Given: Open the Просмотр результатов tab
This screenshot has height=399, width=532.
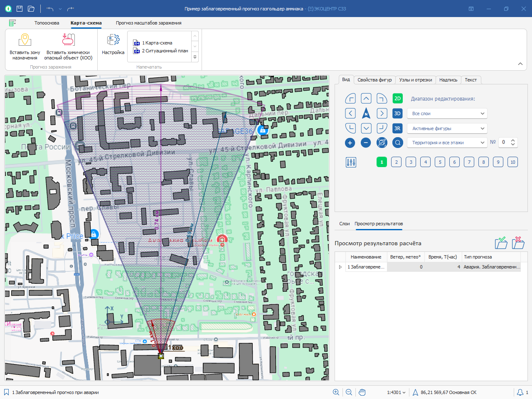Looking at the screenshot, I should (x=379, y=224).
